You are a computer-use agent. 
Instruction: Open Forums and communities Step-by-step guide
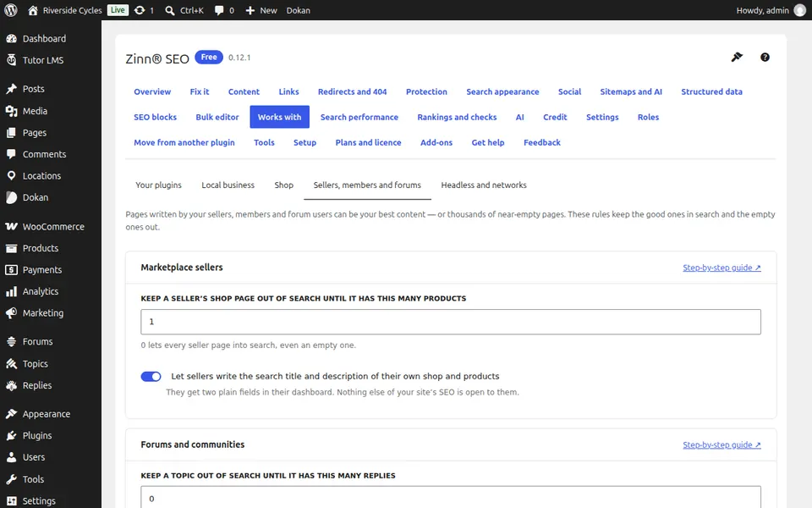[x=721, y=444]
